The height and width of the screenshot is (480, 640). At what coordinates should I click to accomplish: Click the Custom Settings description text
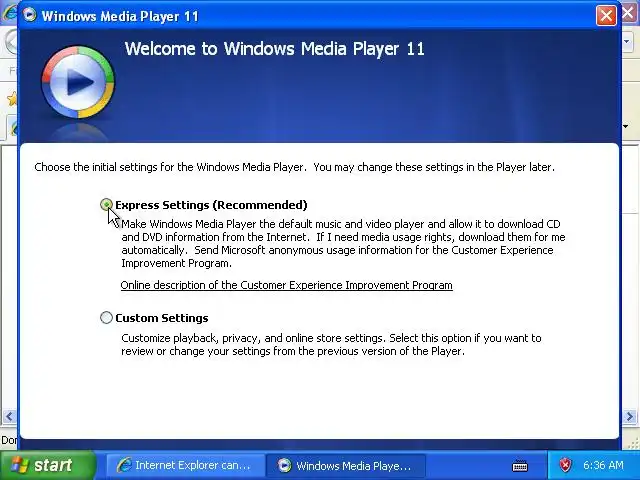coord(331,344)
